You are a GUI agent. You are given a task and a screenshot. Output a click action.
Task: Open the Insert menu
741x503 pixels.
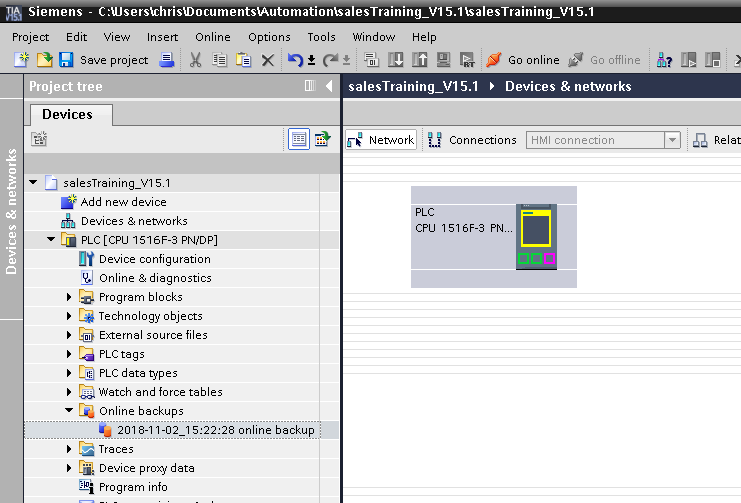pyautogui.click(x=162, y=37)
